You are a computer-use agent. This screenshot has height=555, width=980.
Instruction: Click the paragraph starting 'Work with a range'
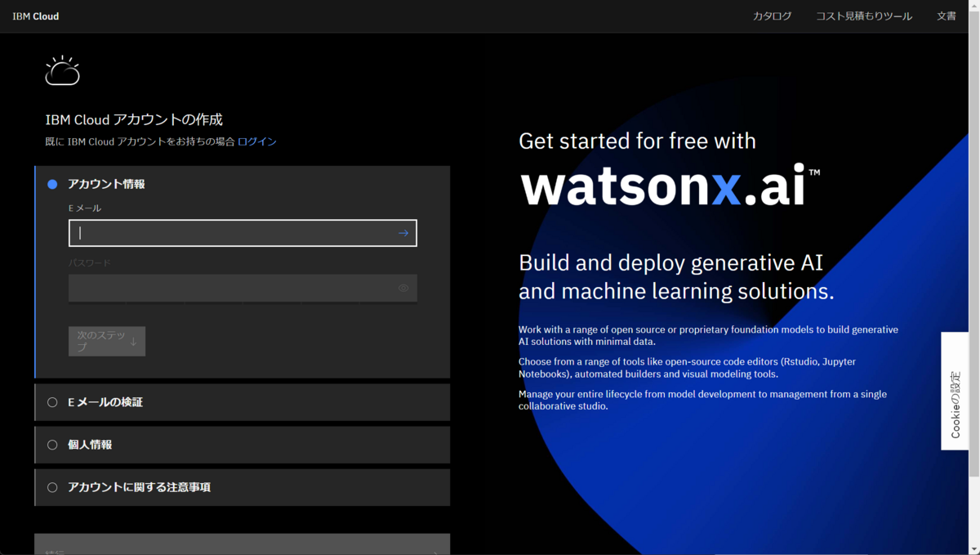tap(708, 336)
